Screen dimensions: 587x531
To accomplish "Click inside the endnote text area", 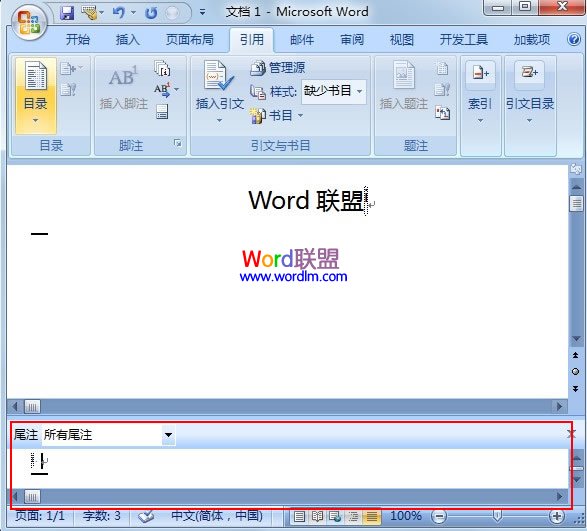I will [x=288, y=468].
